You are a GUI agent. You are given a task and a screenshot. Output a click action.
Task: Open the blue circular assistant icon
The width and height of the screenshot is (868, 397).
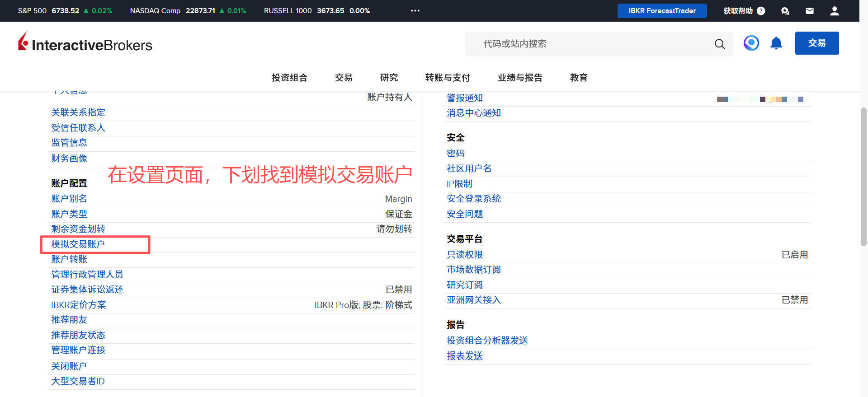click(x=751, y=43)
